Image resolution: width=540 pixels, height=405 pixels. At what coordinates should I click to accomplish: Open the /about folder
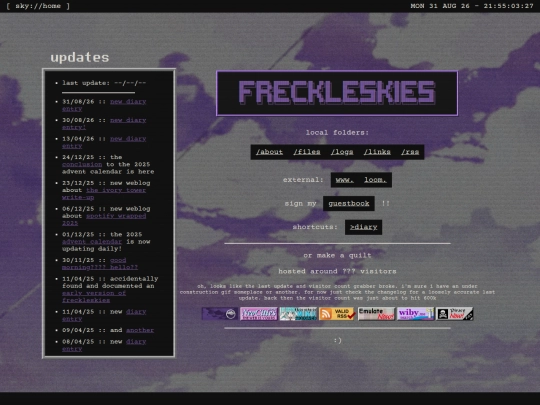point(269,152)
